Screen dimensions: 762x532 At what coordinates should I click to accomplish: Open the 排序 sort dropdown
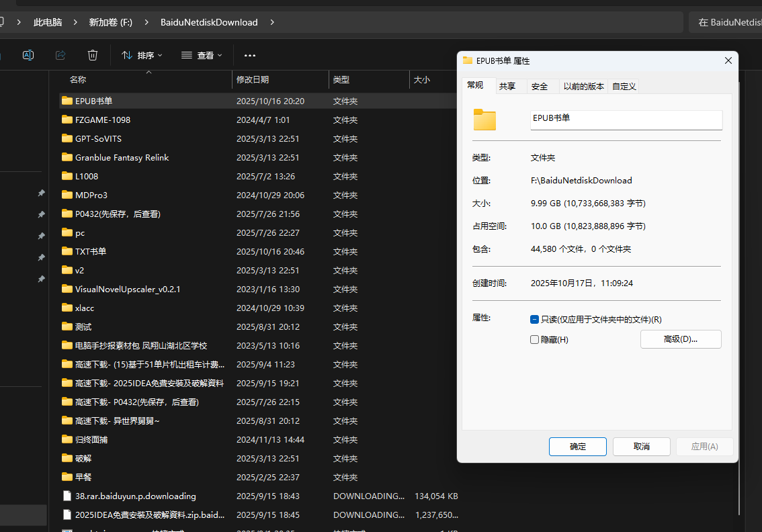click(x=142, y=55)
